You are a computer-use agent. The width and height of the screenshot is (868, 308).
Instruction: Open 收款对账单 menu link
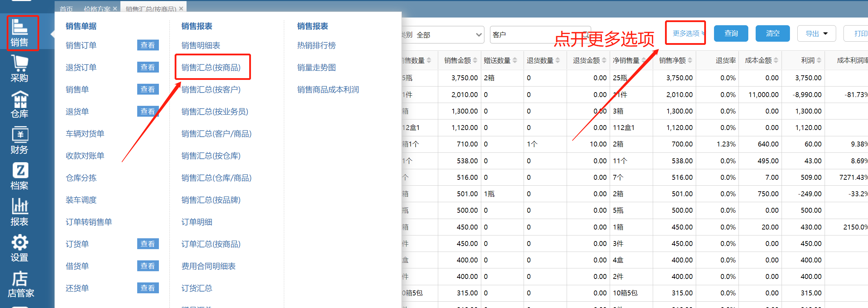(85, 156)
